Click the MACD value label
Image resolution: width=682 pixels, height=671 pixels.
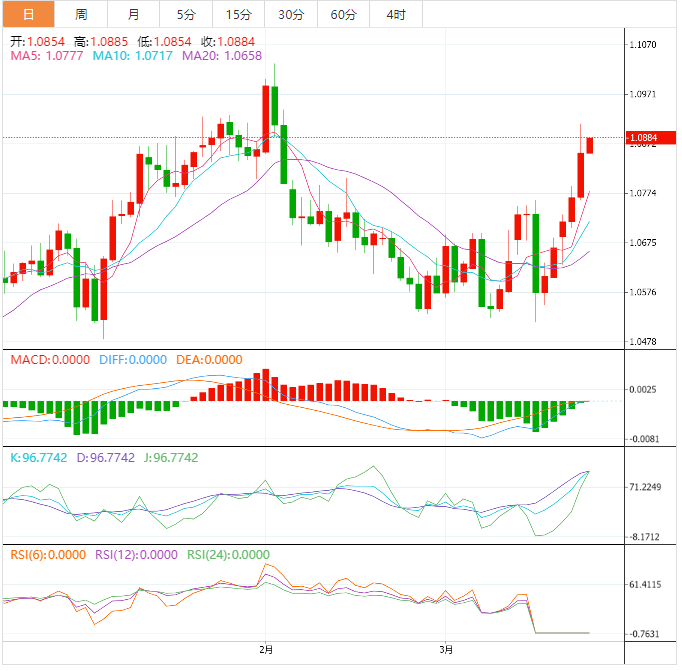pyautogui.click(x=49, y=359)
